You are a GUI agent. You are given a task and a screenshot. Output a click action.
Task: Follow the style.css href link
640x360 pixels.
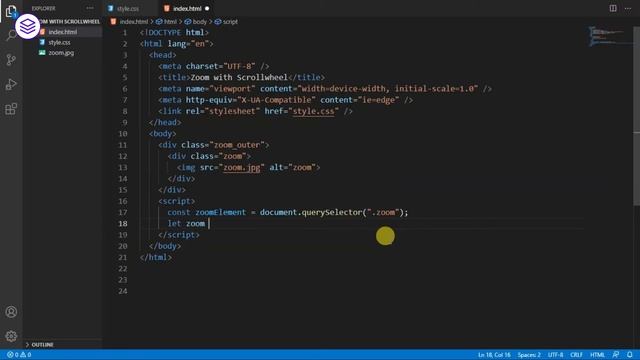(313, 111)
